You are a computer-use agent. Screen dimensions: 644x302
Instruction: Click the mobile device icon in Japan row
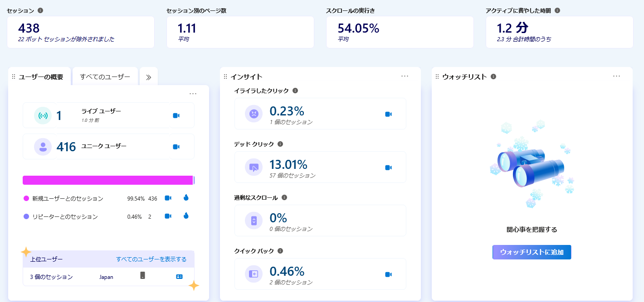click(142, 276)
